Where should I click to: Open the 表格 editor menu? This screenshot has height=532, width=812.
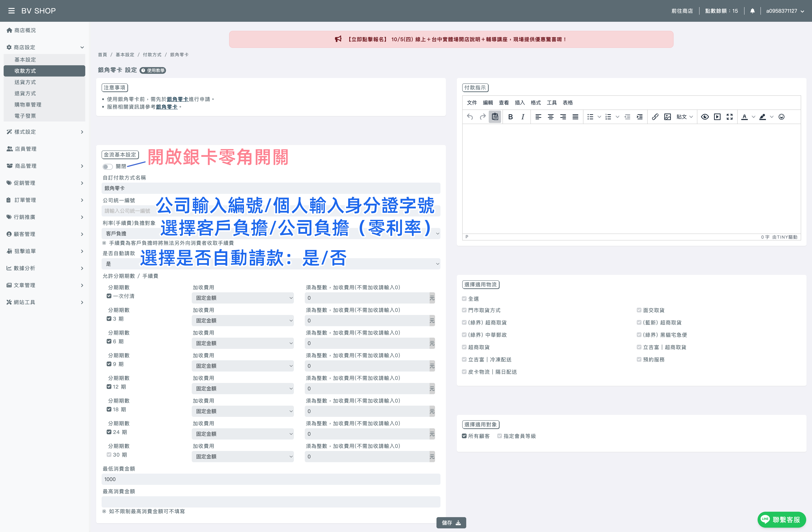(x=568, y=103)
